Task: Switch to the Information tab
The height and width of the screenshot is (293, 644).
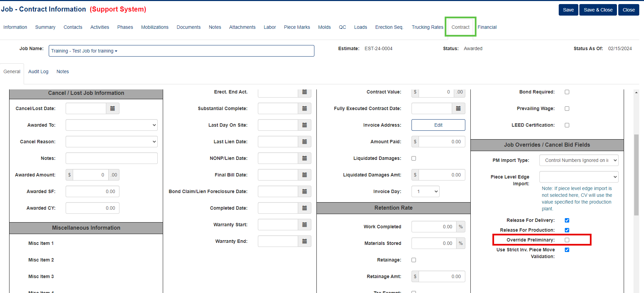Action: (x=15, y=27)
